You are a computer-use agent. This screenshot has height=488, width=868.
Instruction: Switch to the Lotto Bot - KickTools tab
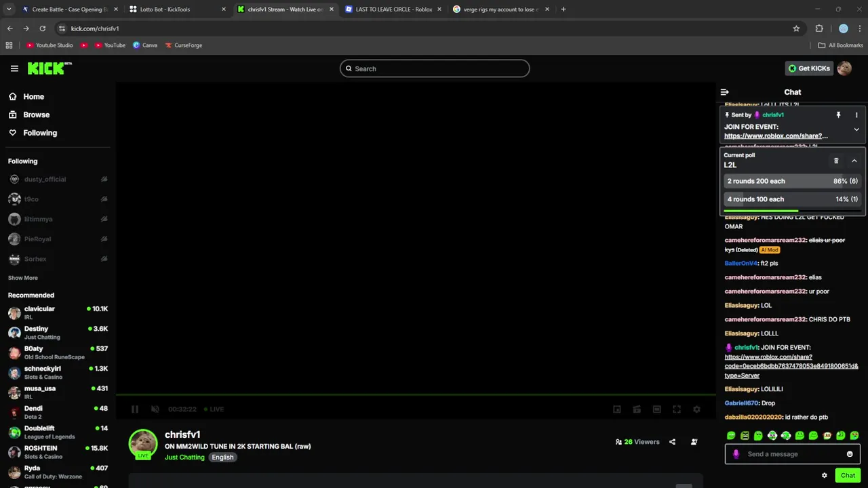click(x=176, y=9)
